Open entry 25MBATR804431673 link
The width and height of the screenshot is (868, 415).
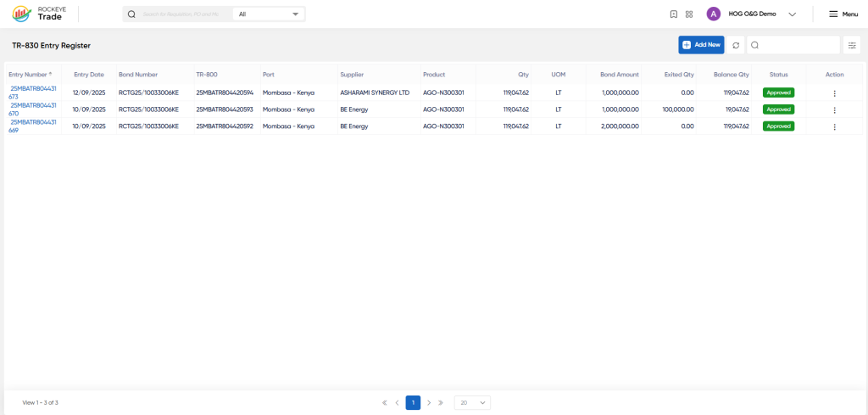33,93
